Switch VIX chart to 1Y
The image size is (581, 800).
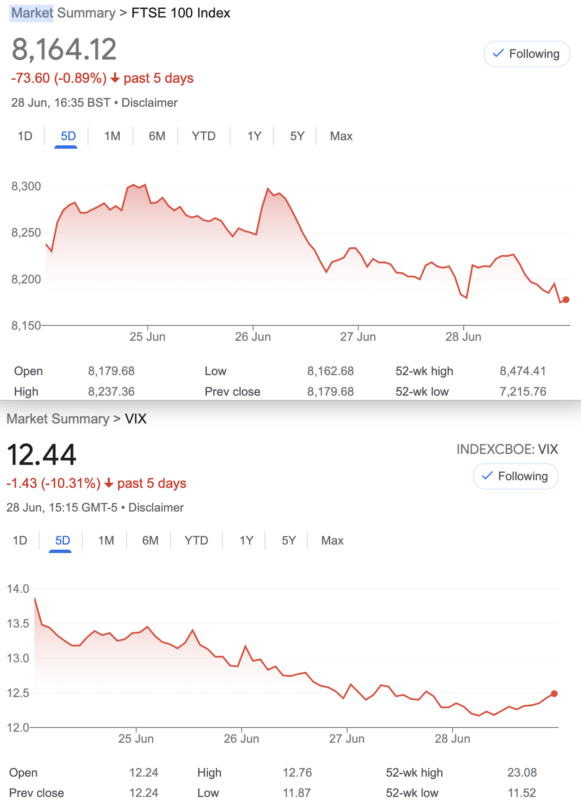click(x=246, y=540)
